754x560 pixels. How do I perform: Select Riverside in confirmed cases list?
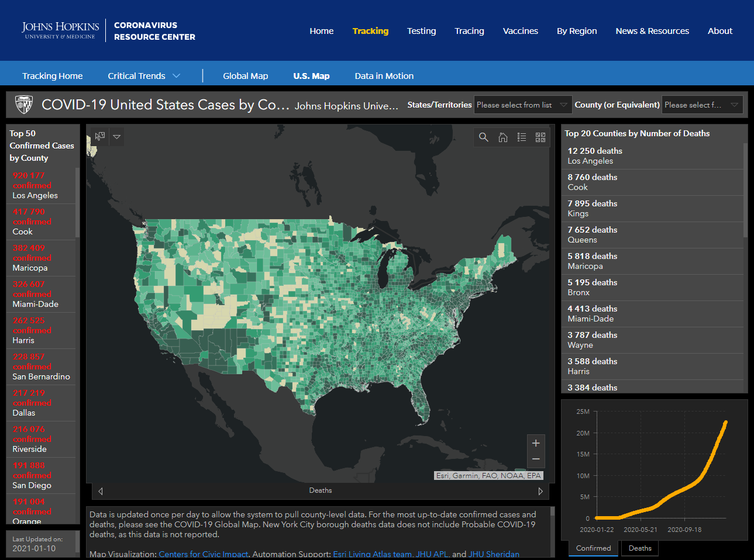tap(42, 439)
